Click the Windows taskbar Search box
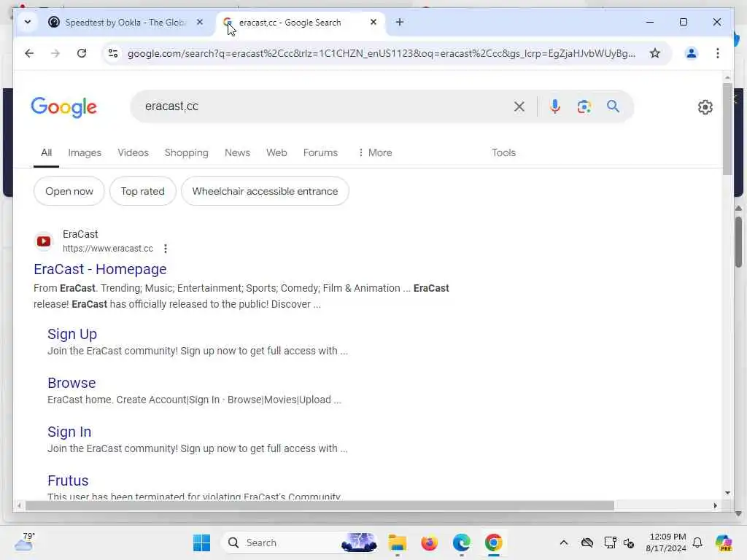The image size is (747, 560). 300,542
